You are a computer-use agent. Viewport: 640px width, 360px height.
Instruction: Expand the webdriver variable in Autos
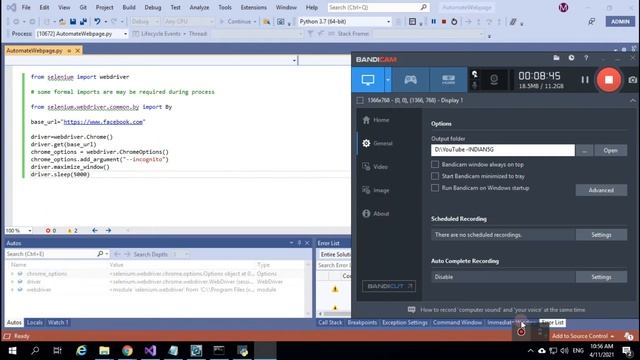(12, 290)
